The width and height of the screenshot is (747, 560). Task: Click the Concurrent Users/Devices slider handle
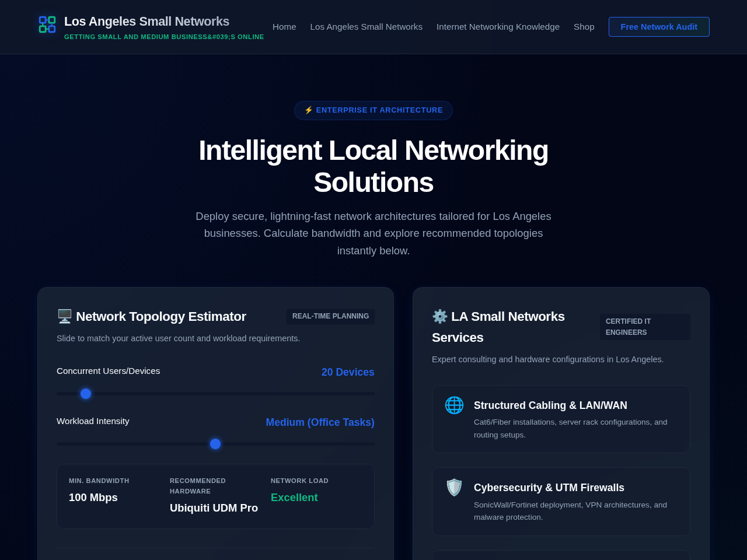click(x=86, y=394)
